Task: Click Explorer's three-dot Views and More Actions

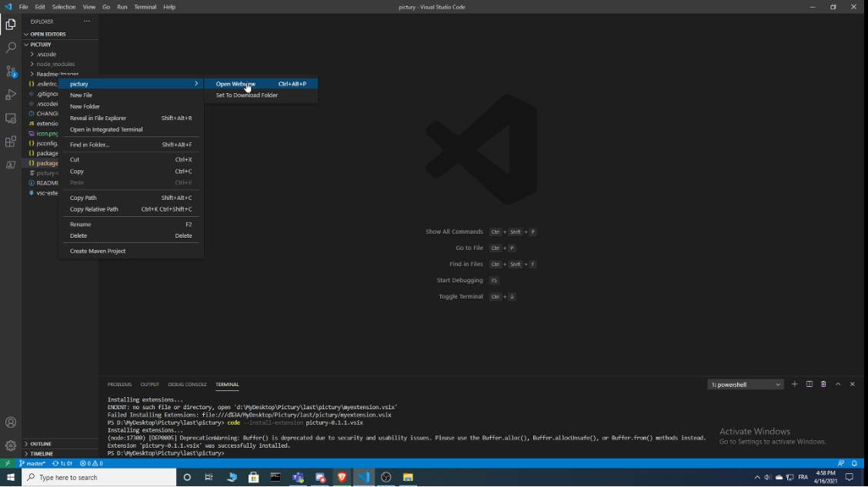Action: (87, 21)
